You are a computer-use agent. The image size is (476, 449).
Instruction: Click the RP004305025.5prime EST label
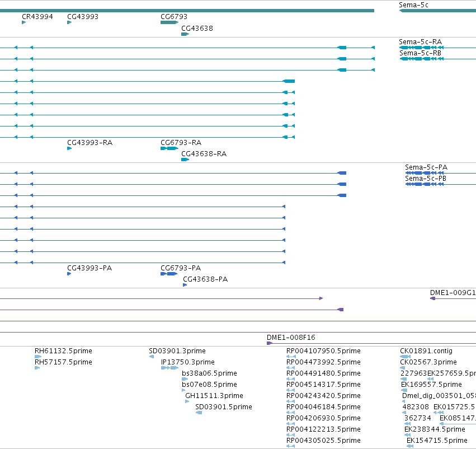tap(324, 441)
